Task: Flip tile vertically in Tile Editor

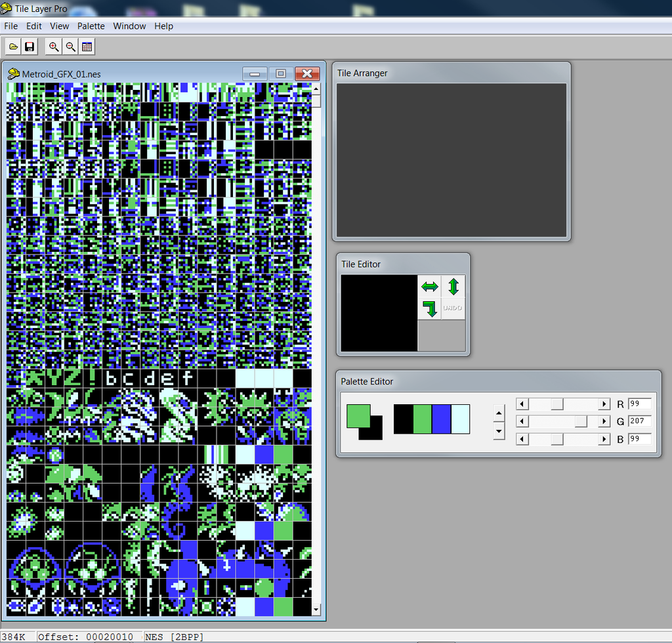Action: tap(453, 286)
